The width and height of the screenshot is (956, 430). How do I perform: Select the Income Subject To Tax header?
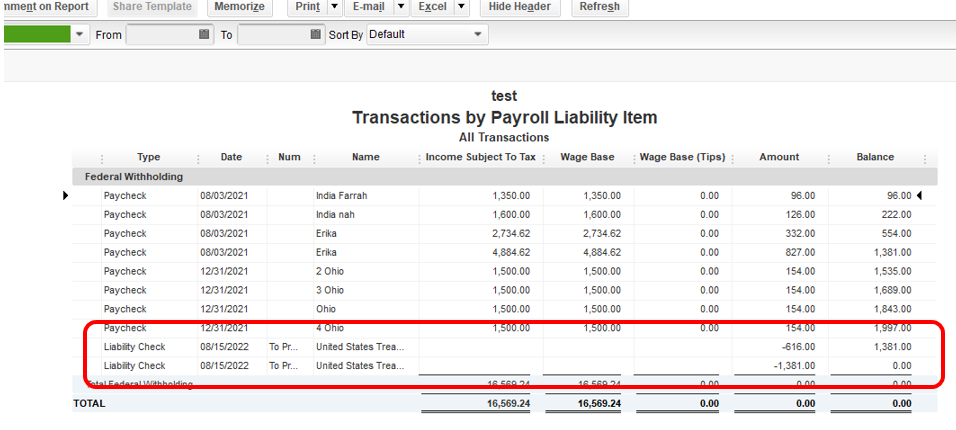[x=480, y=157]
